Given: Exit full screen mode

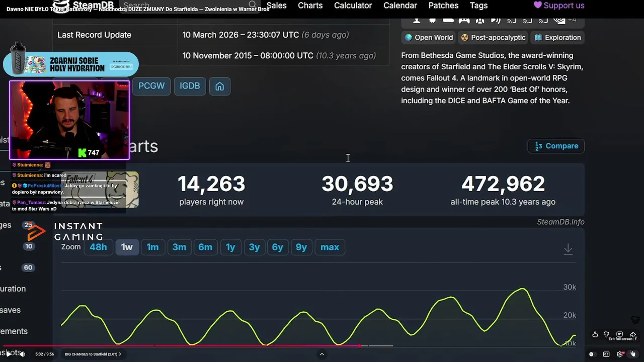Looking at the screenshot, I should pos(633,354).
